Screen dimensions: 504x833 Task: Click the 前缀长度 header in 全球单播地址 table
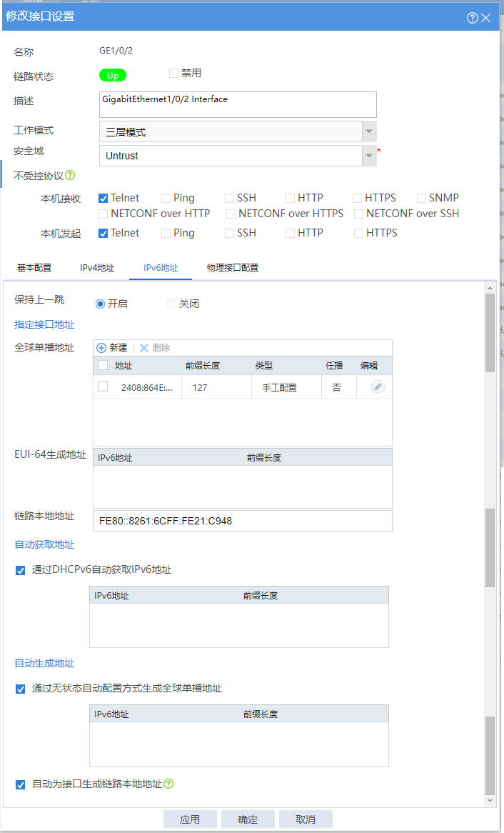203,366
